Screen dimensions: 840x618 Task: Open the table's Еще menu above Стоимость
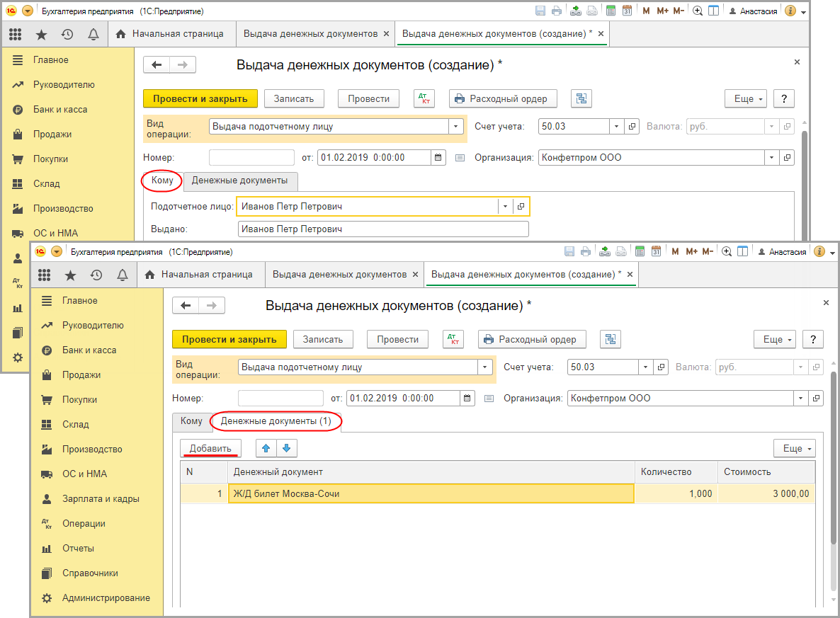pos(794,448)
